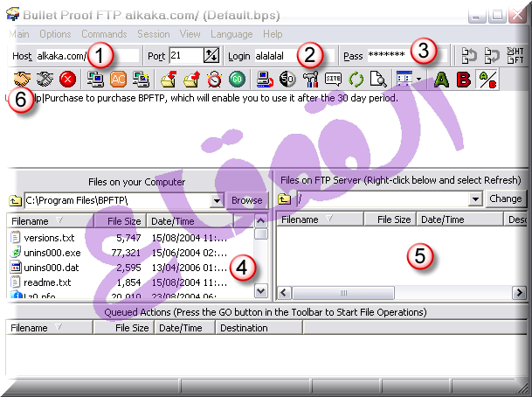This screenshot has height=397, width=532.
Task: Open the hammer and tools options icon
Action: point(310,80)
